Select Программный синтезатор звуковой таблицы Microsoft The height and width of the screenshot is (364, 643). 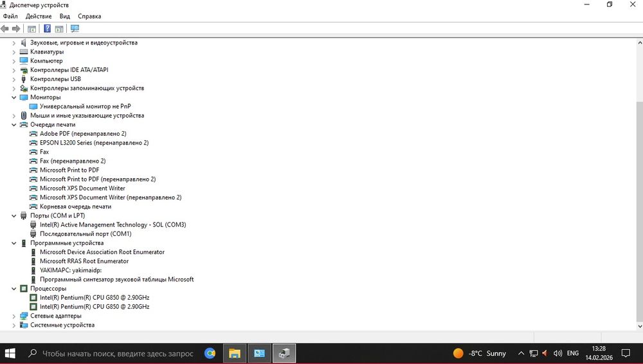pos(116,280)
